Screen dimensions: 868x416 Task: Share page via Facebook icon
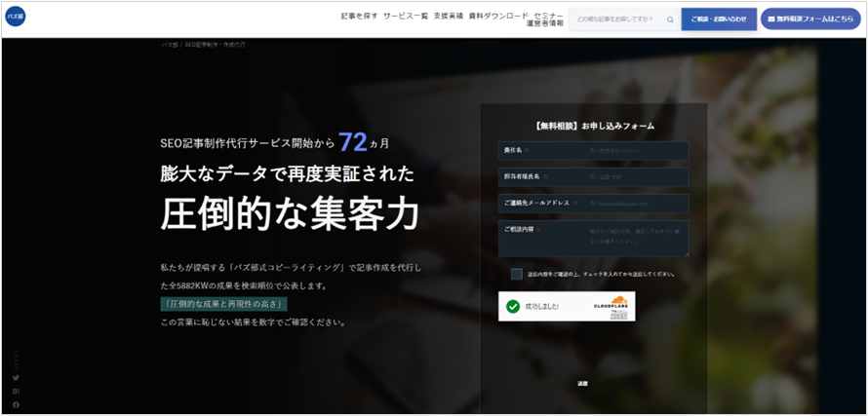pos(16,404)
